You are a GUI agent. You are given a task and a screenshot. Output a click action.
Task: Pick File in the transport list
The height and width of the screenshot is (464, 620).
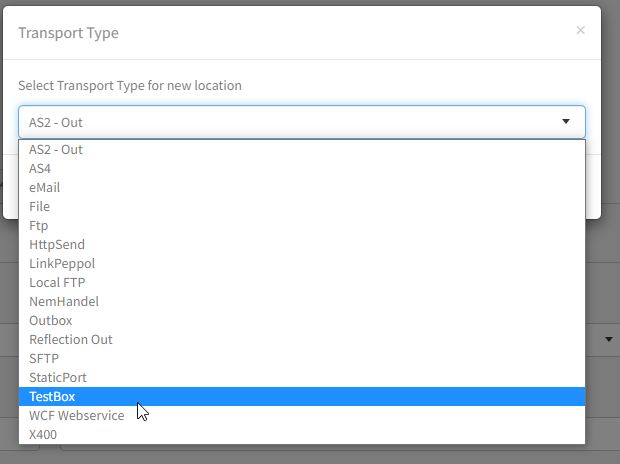pos(39,207)
